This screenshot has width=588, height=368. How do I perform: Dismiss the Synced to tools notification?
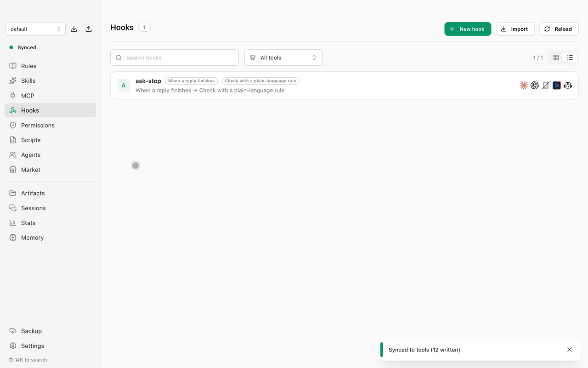pos(570,350)
